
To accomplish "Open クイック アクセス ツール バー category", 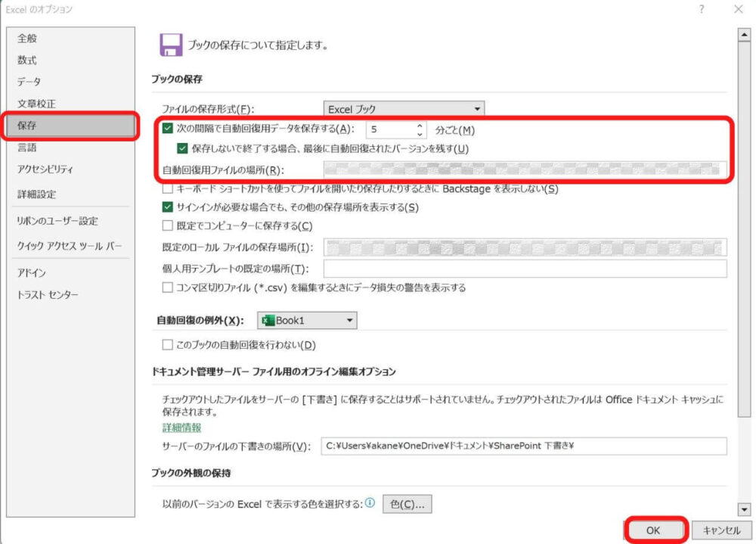I will 70,246.
